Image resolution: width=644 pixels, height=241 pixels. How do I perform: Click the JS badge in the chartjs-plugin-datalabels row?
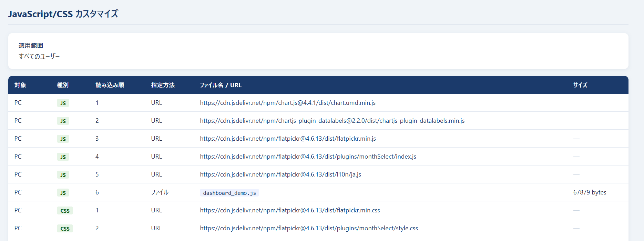[x=63, y=121]
